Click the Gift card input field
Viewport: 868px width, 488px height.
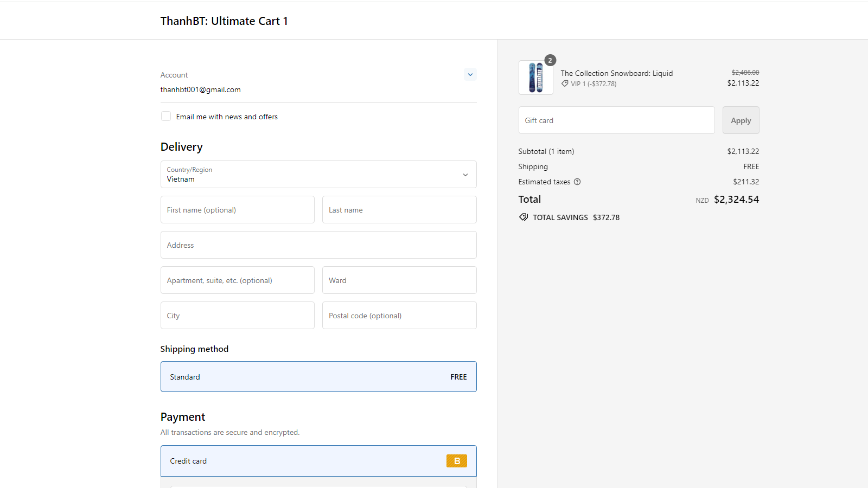pos(616,120)
